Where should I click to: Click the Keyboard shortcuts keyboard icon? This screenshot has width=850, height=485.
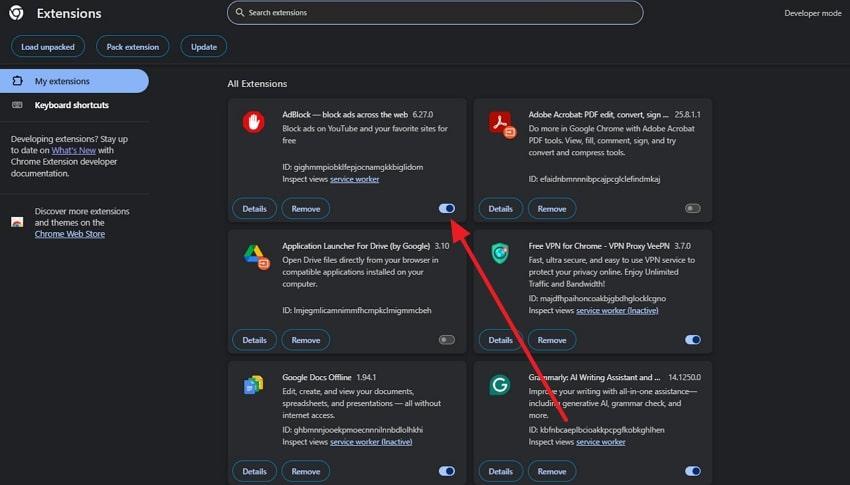pyautogui.click(x=17, y=105)
